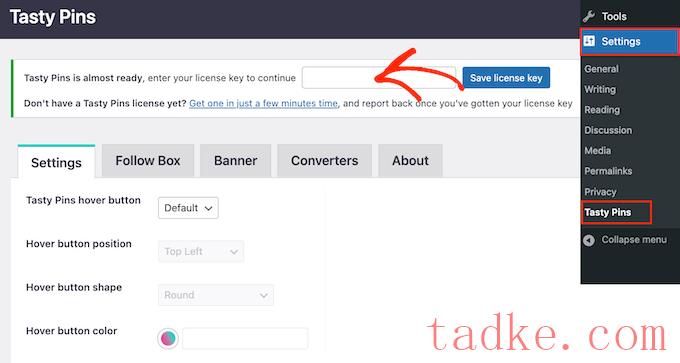Follow the 'Get one in just a few minutes time' link
The width and height of the screenshot is (680, 363).
(x=263, y=104)
